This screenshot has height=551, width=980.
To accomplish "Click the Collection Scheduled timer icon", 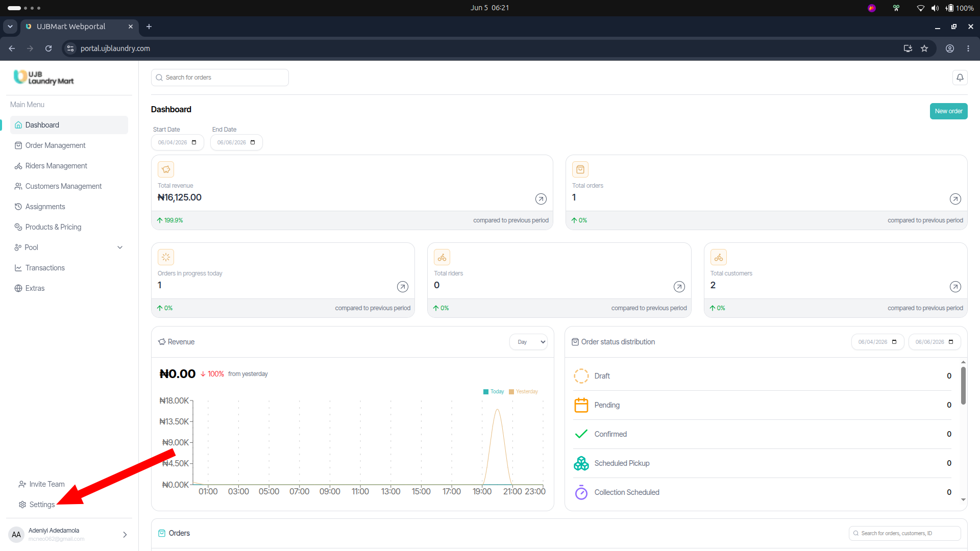I will tap(581, 492).
